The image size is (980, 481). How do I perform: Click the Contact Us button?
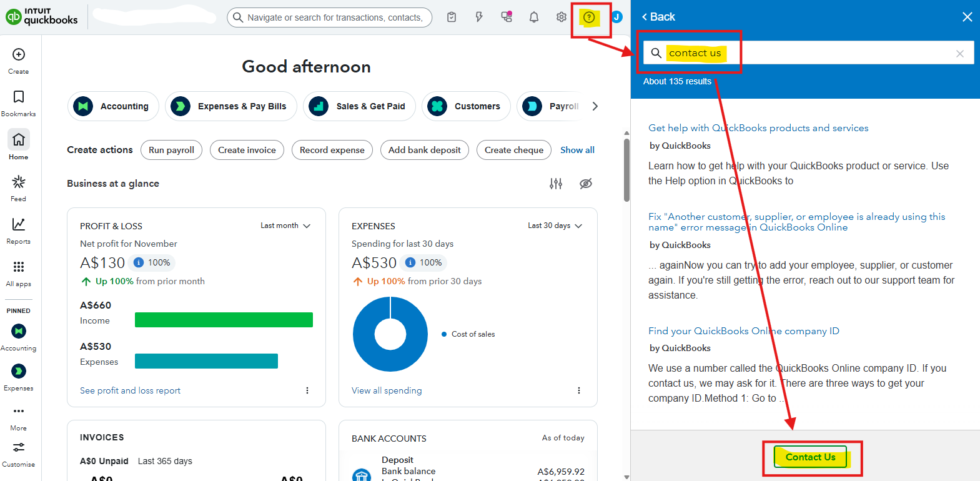[x=810, y=457]
